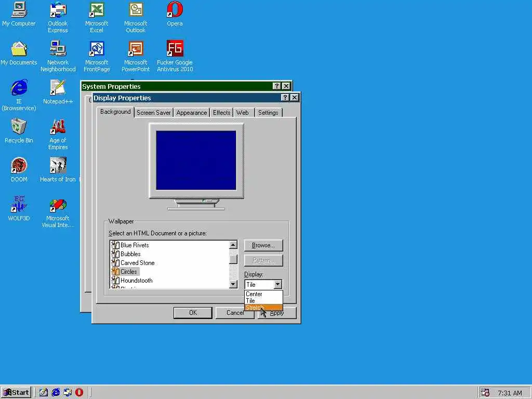Switch to the Web tab
Screen dimensions: 532x399
tap(243, 113)
